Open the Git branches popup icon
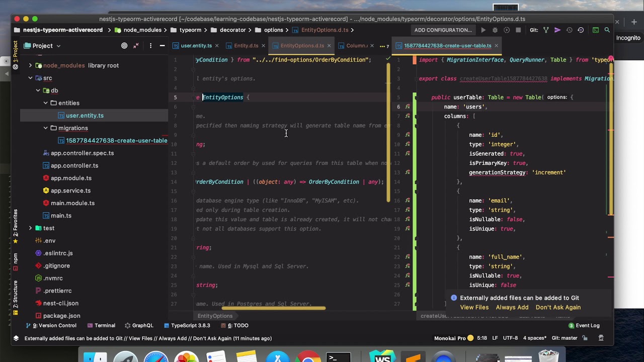The image size is (644, 362). (546, 30)
